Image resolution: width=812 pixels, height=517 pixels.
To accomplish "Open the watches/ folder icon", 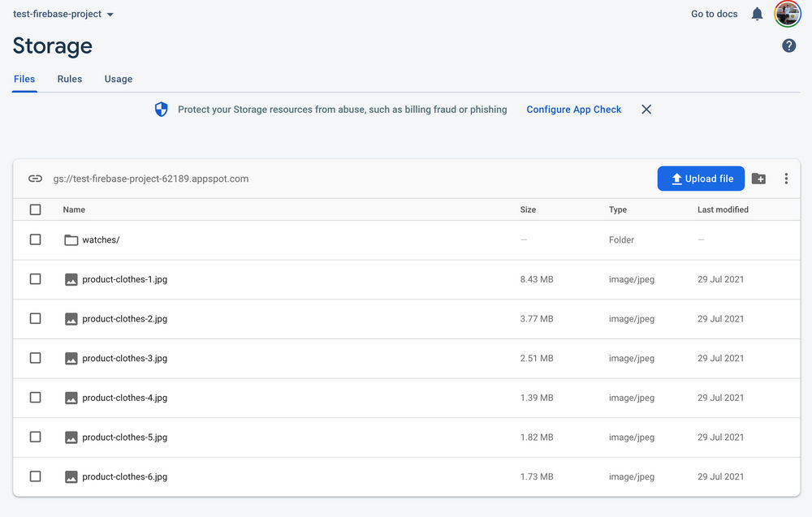I will pyautogui.click(x=71, y=239).
